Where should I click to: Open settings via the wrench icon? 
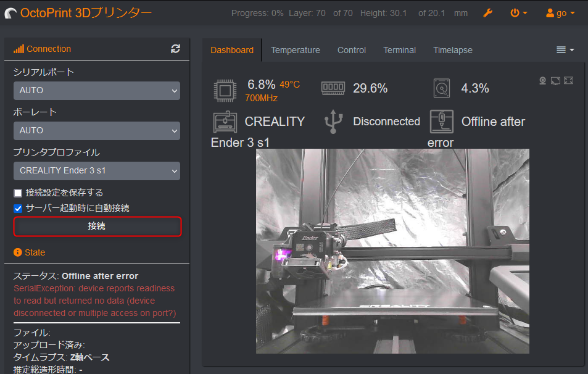(x=487, y=13)
